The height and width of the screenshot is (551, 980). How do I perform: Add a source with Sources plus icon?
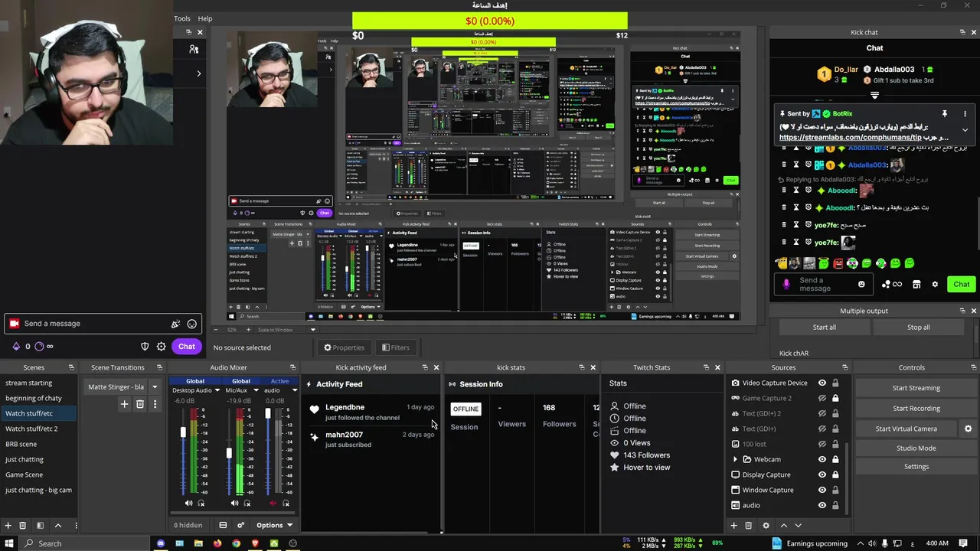point(733,526)
